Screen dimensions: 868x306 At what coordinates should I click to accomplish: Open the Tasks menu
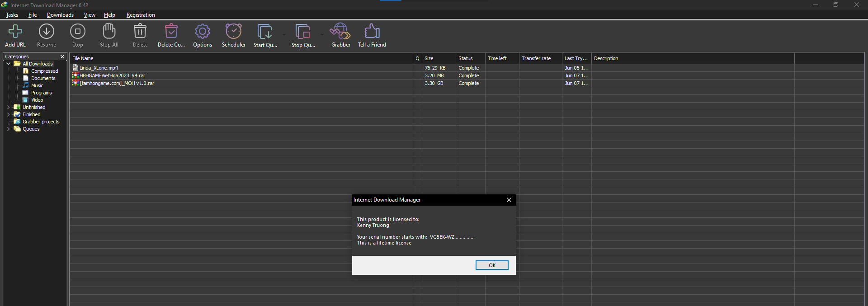[12, 15]
